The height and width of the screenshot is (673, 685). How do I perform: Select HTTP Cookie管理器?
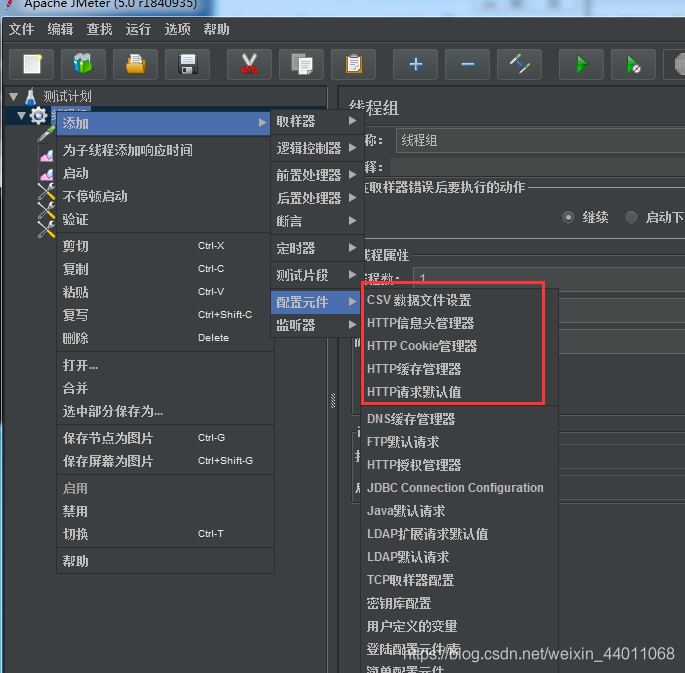460,346
